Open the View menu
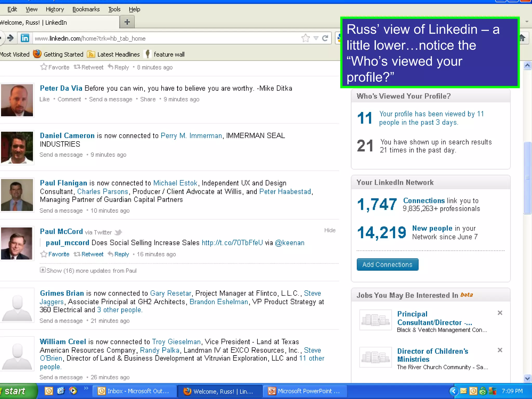 pyautogui.click(x=31, y=9)
